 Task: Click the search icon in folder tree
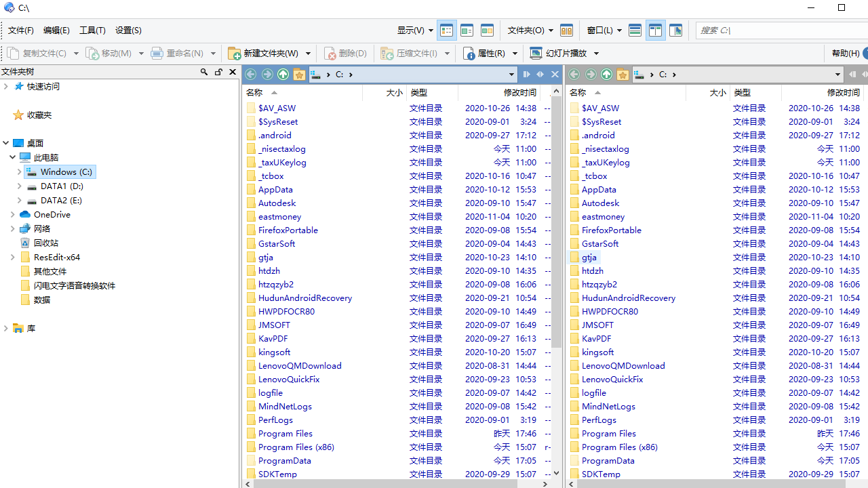click(204, 72)
